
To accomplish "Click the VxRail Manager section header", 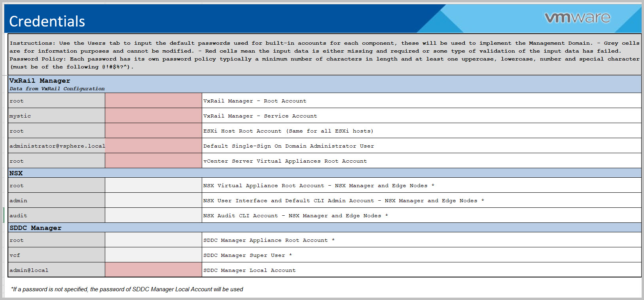I will click(40, 81).
